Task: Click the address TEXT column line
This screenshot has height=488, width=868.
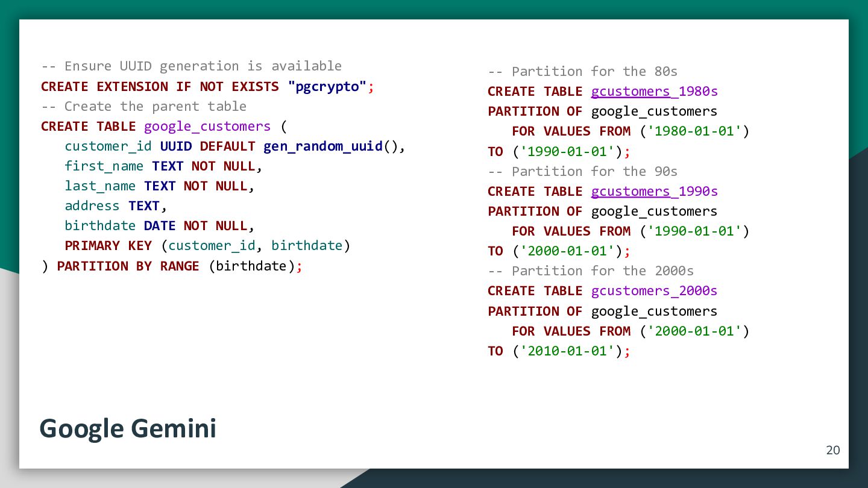Action: pos(116,206)
